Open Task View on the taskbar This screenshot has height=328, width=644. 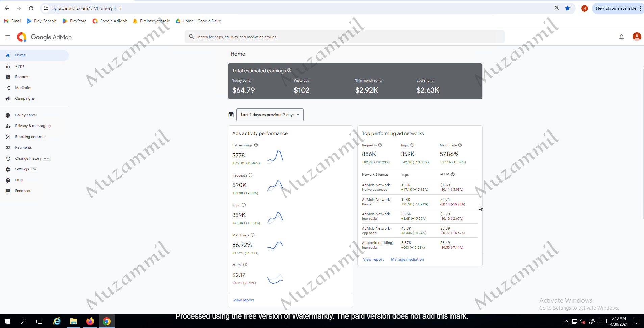point(40,321)
